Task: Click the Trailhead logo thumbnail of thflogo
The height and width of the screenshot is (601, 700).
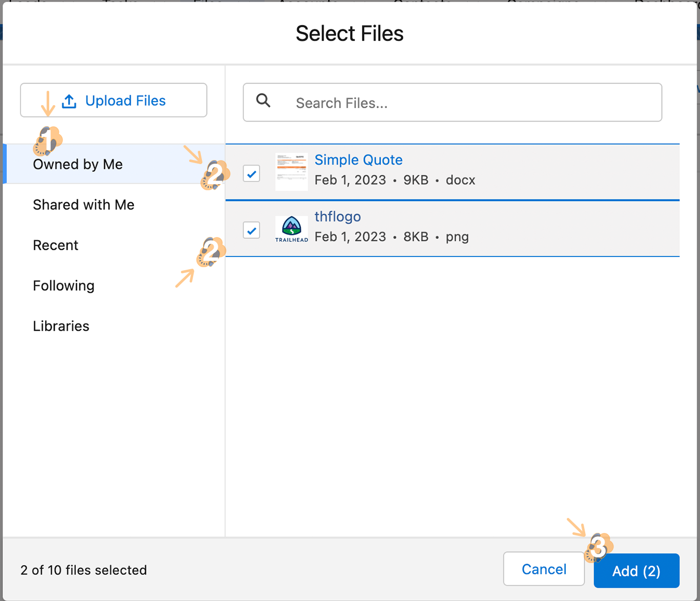Action: pos(291,229)
